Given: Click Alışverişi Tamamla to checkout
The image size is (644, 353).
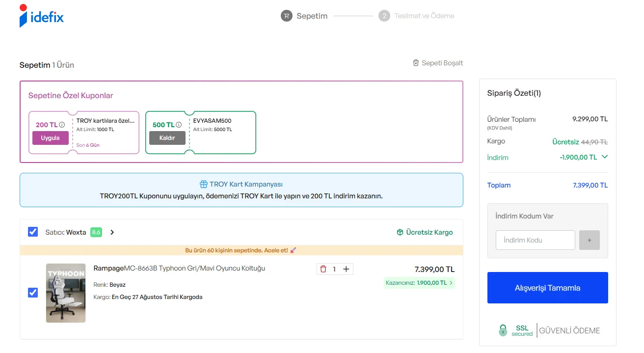Looking at the screenshot, I should click(548, 288).
